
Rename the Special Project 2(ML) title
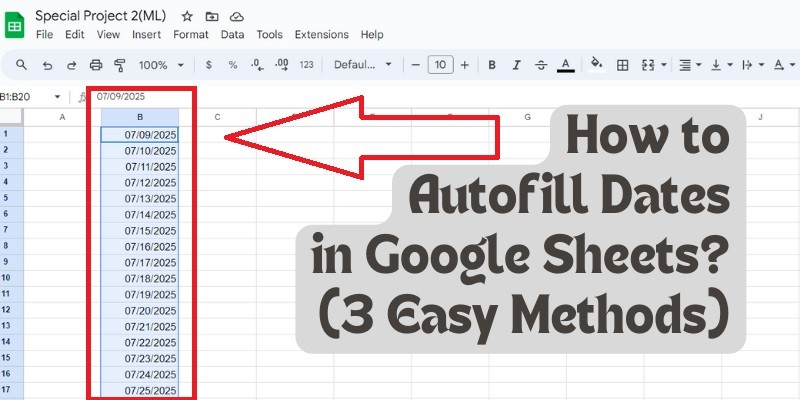101,16
